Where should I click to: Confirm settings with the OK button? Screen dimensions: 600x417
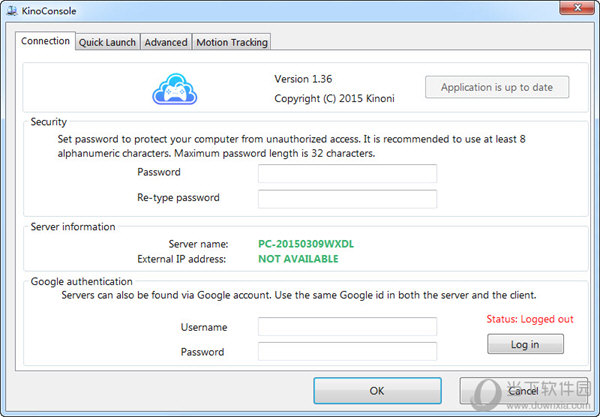(377, 391)
